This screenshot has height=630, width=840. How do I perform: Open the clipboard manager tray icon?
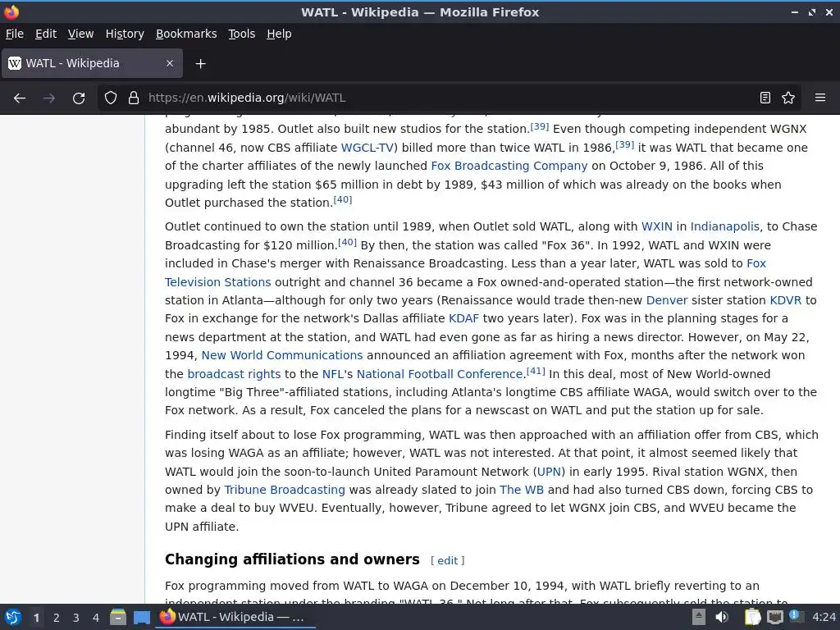pos(753,617)
